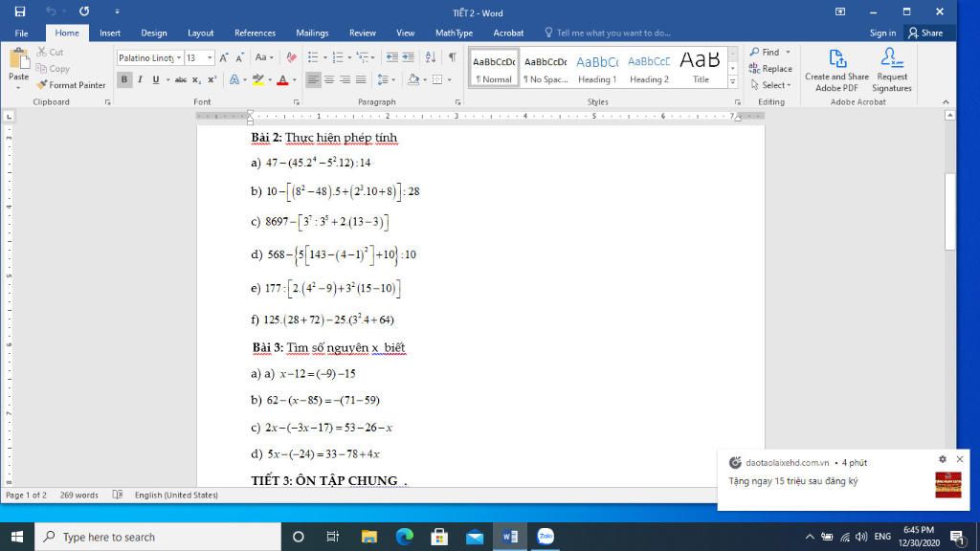Sort the selected text alphabetically
The width and height of the screenshot is (980, 551).
431,57
